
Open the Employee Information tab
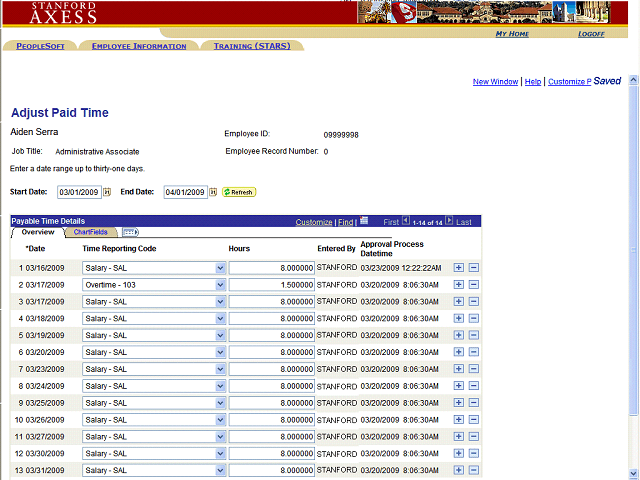(138, 46)
